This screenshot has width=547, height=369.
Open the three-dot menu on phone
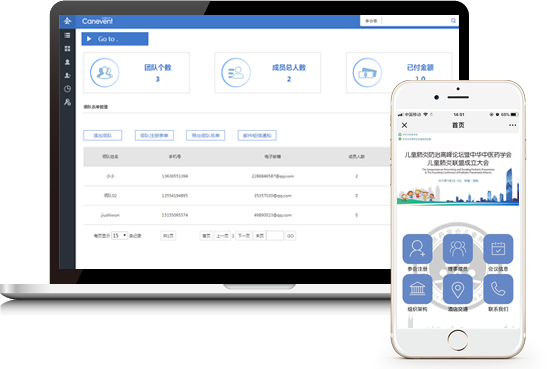click(512, 125)
